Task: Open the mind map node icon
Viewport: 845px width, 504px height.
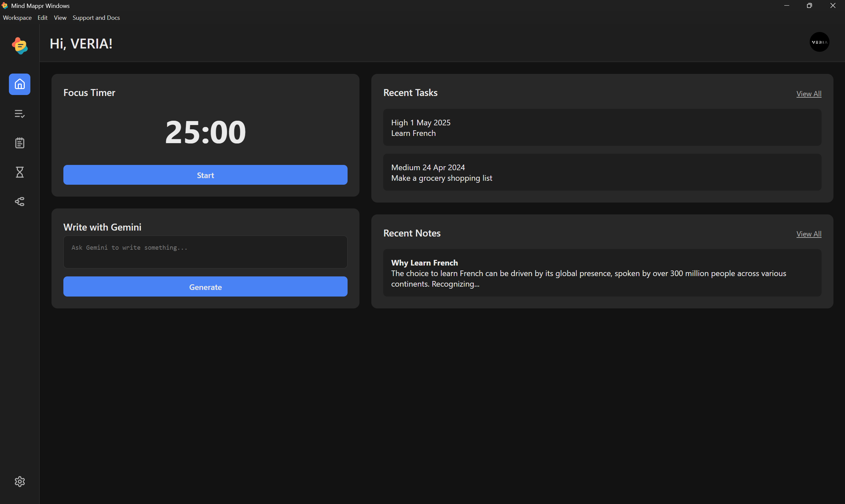Action: tap(19, 202)
